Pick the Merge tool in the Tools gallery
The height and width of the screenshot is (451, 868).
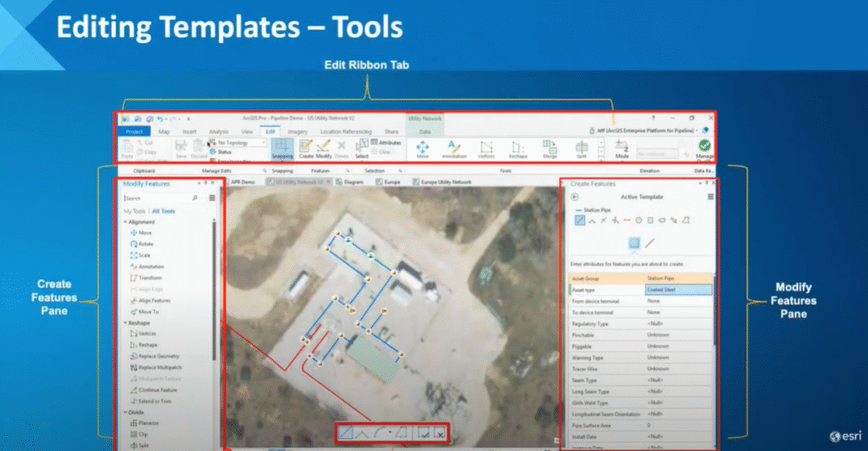549,149
